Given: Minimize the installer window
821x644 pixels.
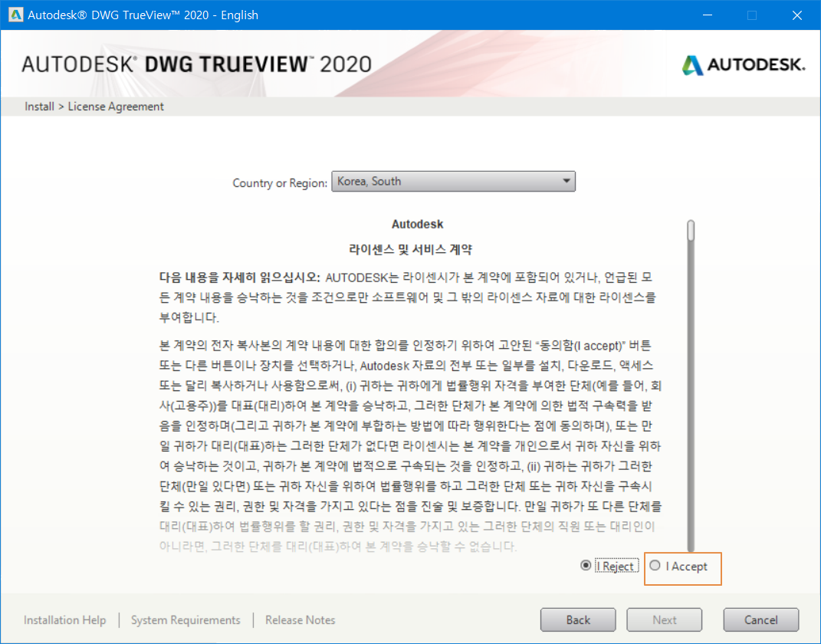Looking at the screenshot, I should [708, 15].
